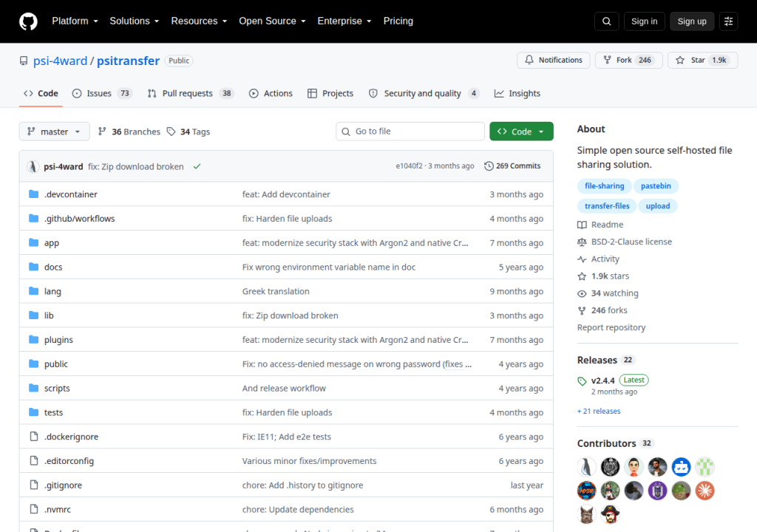Viewport: 757px width, 532px height.
Task: Switch to the Pull requests tab
Action: (191, 94)
